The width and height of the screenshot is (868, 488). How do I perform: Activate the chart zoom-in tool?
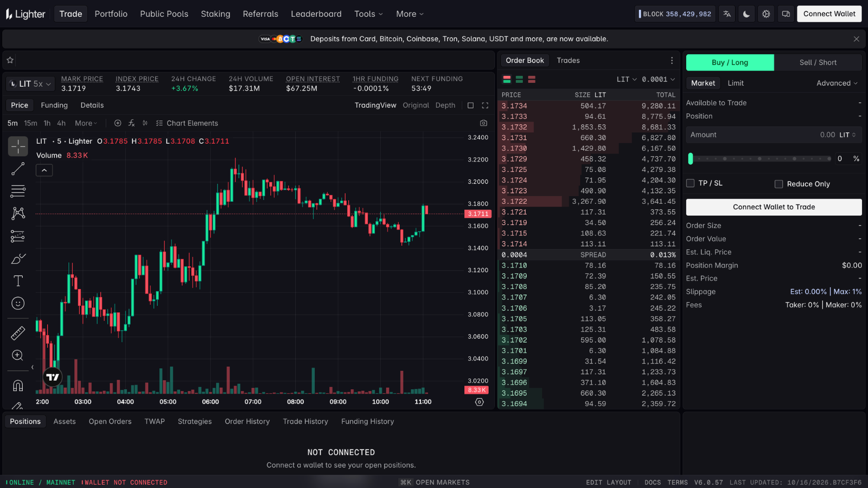click(18, 355)
